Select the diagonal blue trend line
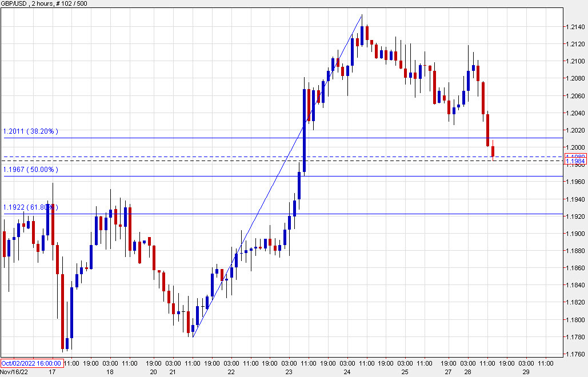This screenshot has width=588, height=377. pyautogui.click(x=277, y=176)
